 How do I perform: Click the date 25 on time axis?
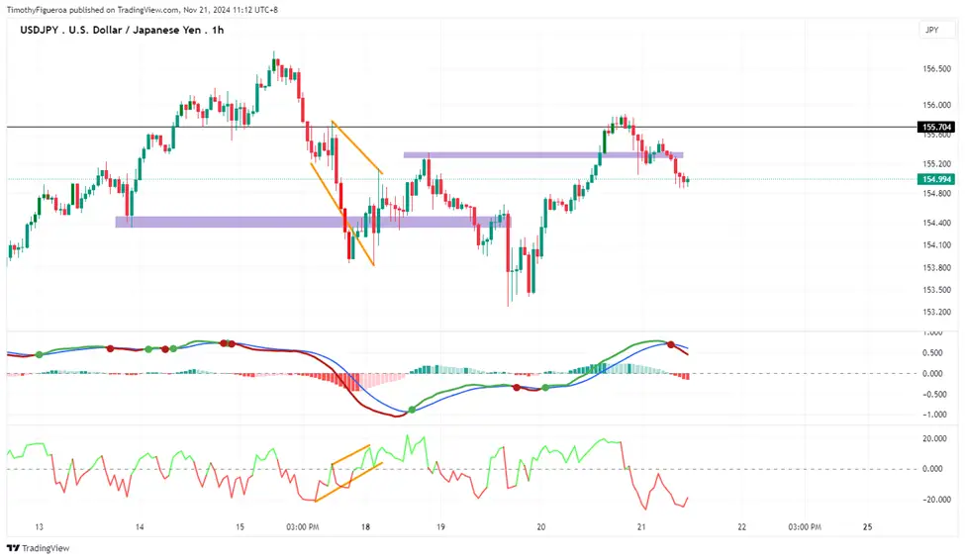pos(867,526)
